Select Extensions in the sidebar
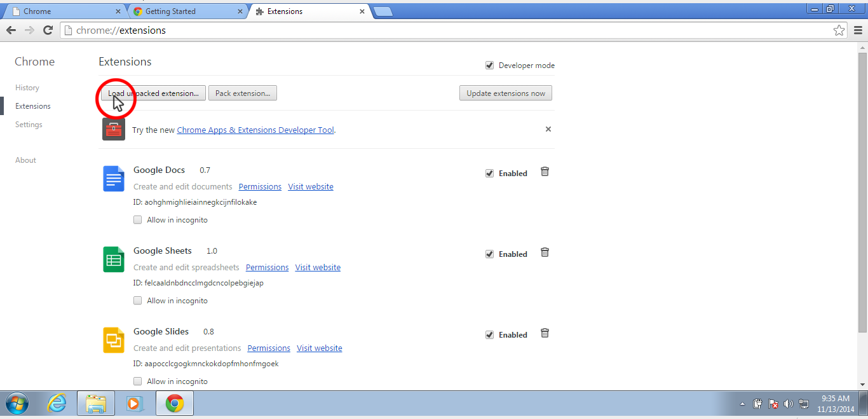The image size is (868, 419). [33, 106]
